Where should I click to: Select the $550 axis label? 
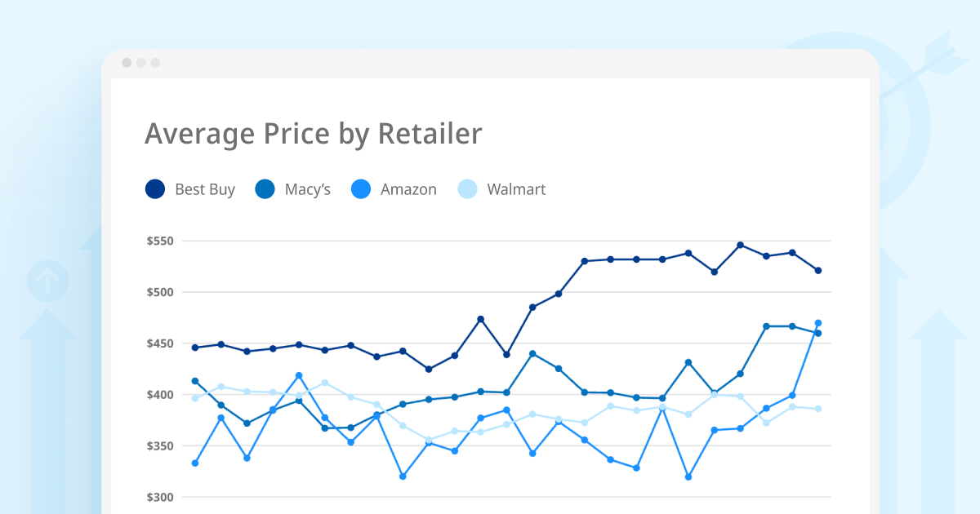[x=159, y=241]
